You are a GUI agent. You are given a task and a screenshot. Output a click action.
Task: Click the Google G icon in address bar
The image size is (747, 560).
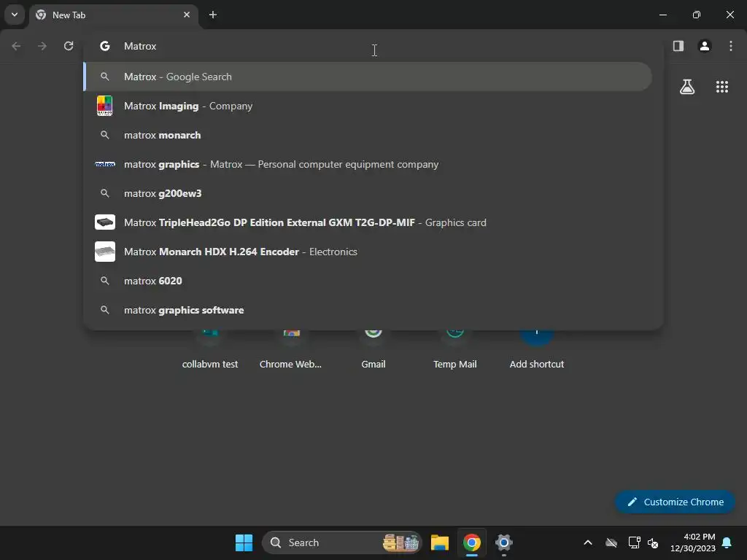tap(105, 46)
